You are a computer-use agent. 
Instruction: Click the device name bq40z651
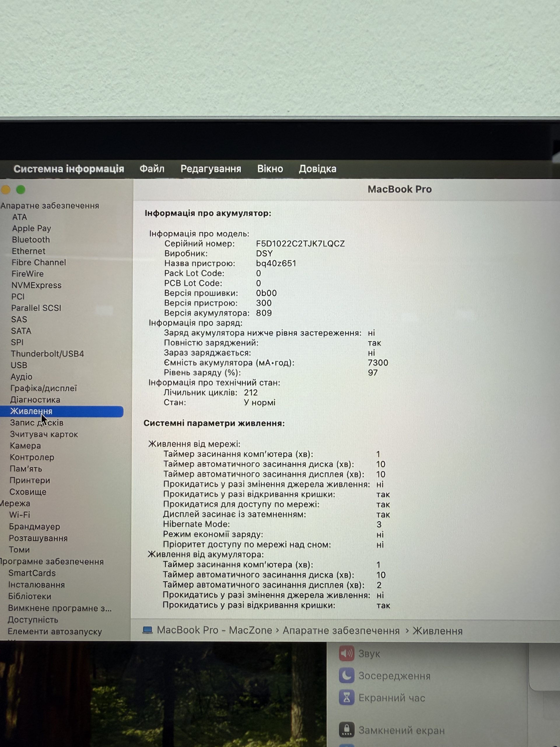[x=276, y=263]
